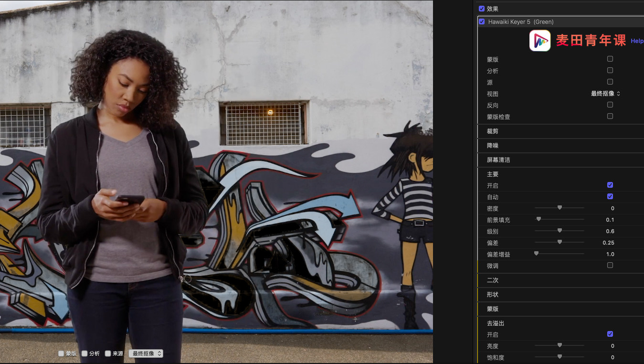Click the 亮度 slider handle
The image size is (644, 364).
click(560, 345)
